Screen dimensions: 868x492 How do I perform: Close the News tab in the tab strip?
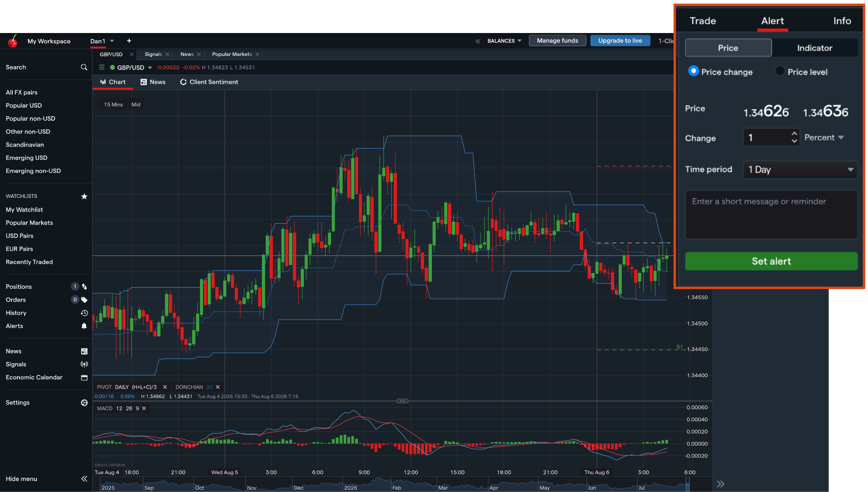pos(199,54)
